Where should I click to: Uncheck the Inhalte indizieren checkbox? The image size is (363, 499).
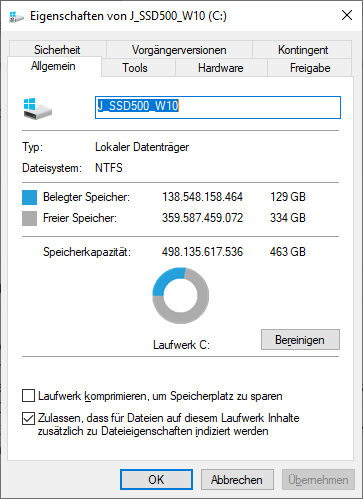pos(28,418)
